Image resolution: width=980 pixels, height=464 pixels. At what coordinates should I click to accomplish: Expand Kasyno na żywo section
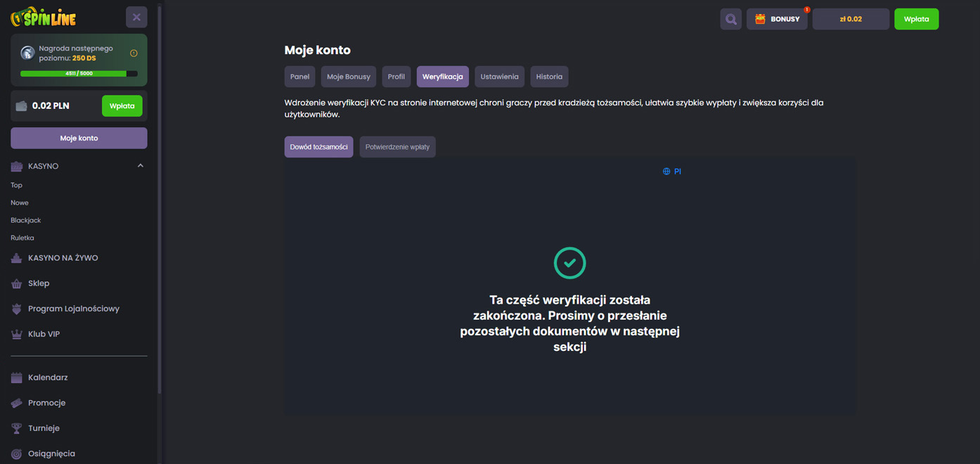63,258
